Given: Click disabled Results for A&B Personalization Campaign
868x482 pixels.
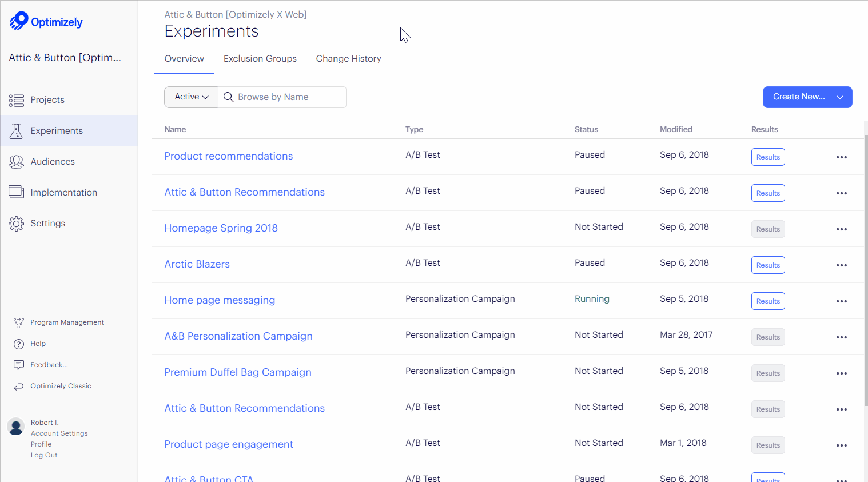Looking at the screenshot, I should [768, 337].
